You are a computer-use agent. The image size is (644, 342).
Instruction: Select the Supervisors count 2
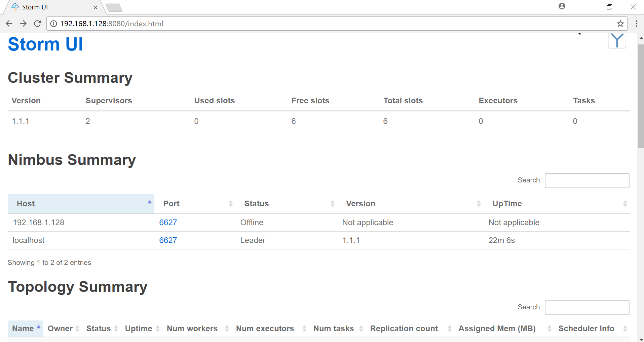coord(88,121)
